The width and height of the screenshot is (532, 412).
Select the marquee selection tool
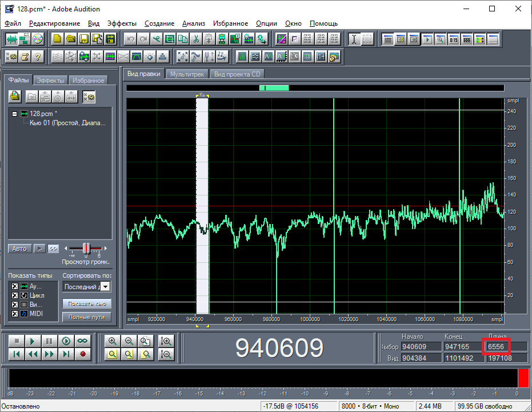click(367, 39)
